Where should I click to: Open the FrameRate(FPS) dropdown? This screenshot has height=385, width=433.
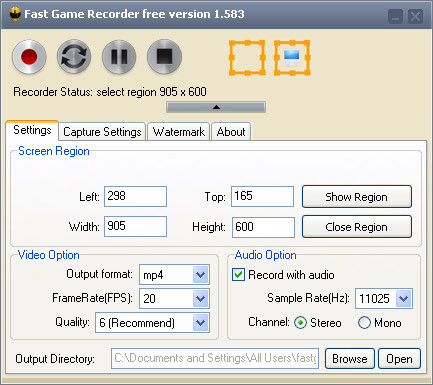pos(174,298)
